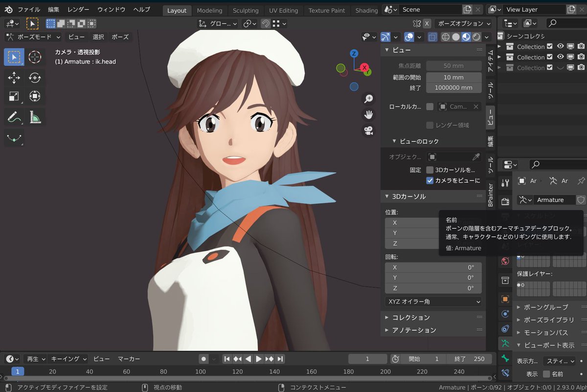587x392 pixels.
Task: Click the red X axis gizmo
Action: (364, 67)
